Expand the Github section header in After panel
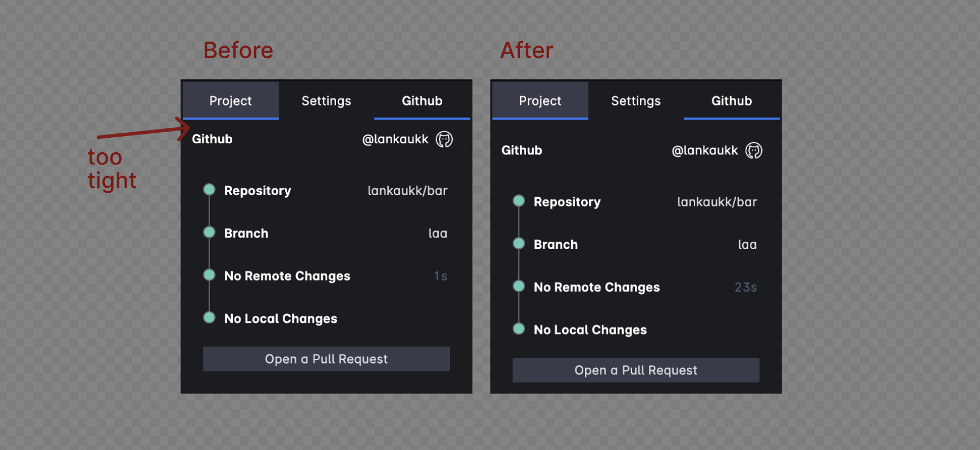This screenshot has height=450, width=980. pyautogui.click(x=521, y=150)
